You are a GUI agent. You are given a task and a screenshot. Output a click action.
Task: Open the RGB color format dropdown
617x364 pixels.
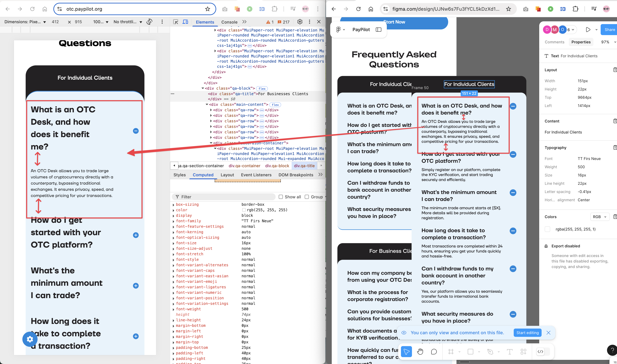tap(599, 217)
